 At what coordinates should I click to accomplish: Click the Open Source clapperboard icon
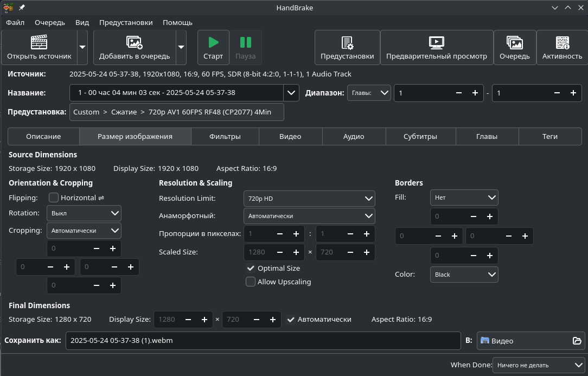coord(39,42)
